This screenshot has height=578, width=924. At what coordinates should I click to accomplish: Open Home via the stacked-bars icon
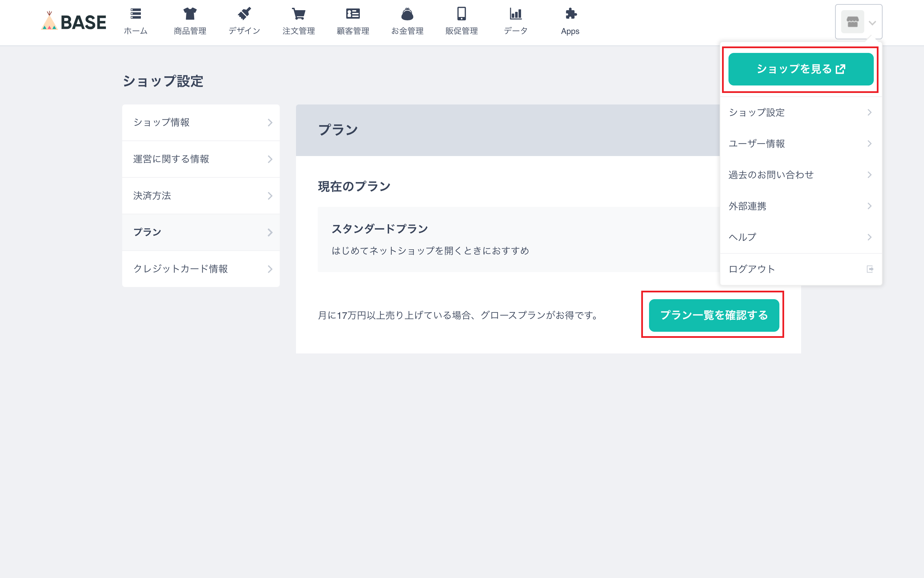pyautogui.click(x=136, y=14)
